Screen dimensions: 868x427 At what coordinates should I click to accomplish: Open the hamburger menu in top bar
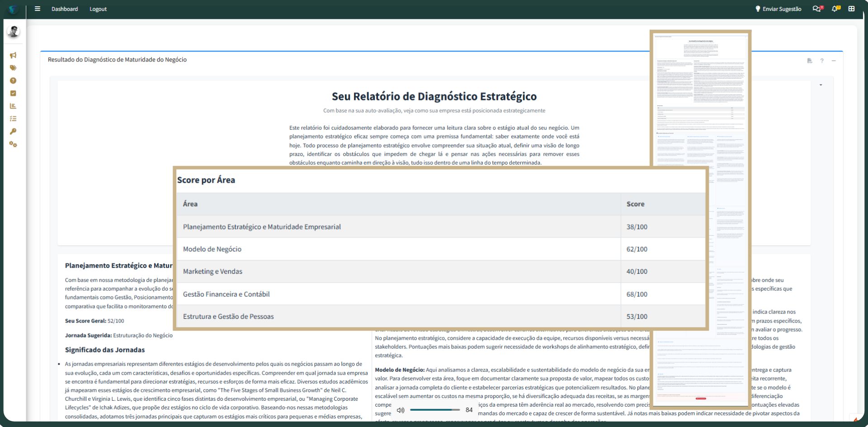pyautogui.click(x=38, y=9)
